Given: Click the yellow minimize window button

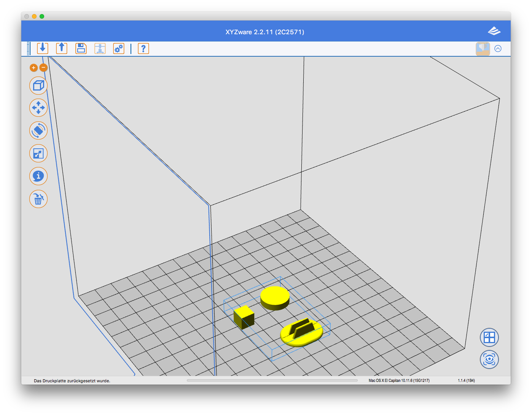Looking at the screenshot, I should pyautogui.click(x=34, y=16).
